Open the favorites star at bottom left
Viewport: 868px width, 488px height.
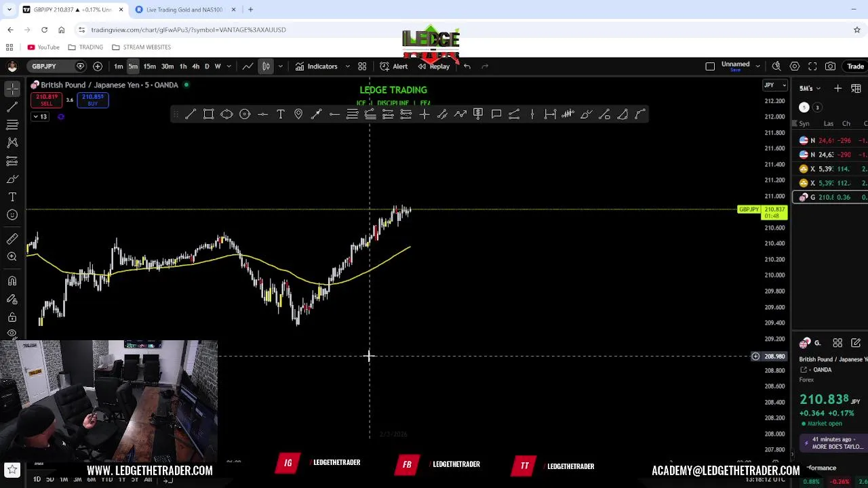(12, 470)
